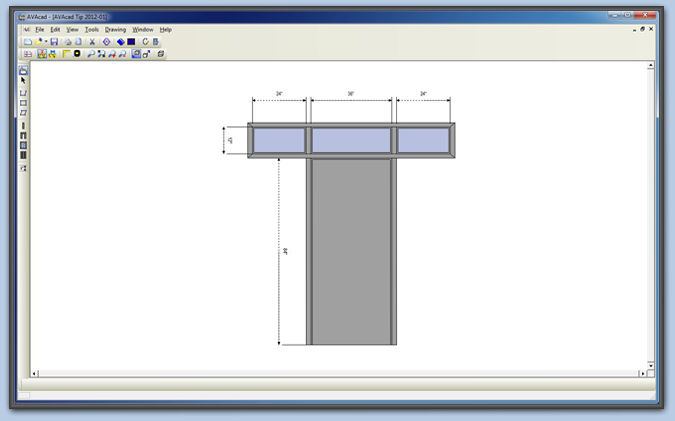Image resolution: width=675 pixels, height=421 pixels.
Task: Click the New document icon
Action: (27, 42)
